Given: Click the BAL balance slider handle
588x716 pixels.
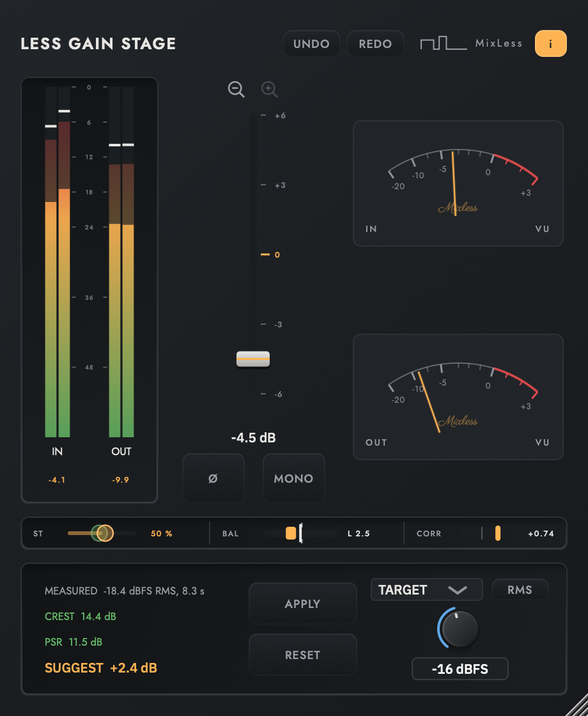Looking at the screenshot, I should click(291, 533).
